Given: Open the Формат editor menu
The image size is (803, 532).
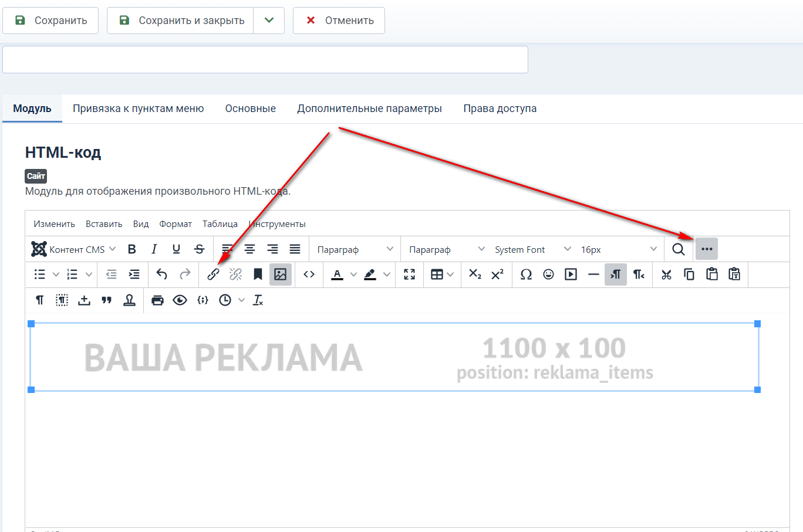Looking at the screenshot, I should [x=176, y=224].
